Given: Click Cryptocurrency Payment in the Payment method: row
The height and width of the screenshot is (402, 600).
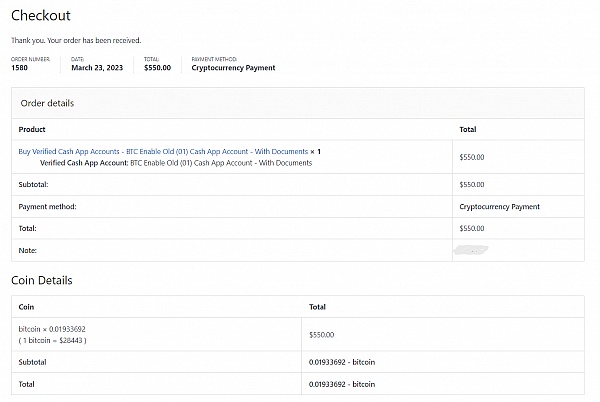Looking at the screenshot, I should click(x=499, y=207).
